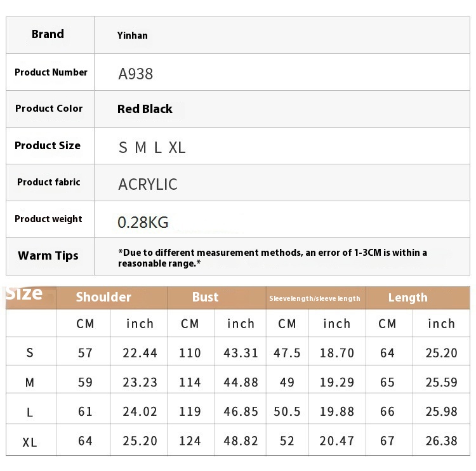The width and height of the screenshot is (476, 471).
Task: Select shoulder value 57 for size S
Action: [x=85, y=353]
